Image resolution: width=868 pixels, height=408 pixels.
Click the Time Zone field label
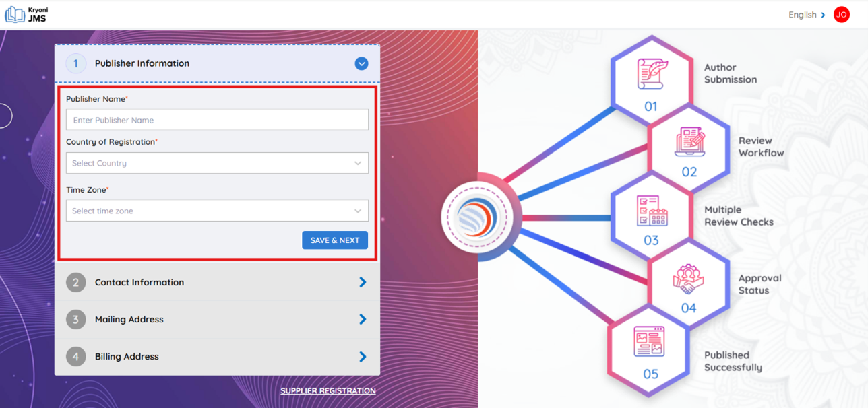coord(88,190)
